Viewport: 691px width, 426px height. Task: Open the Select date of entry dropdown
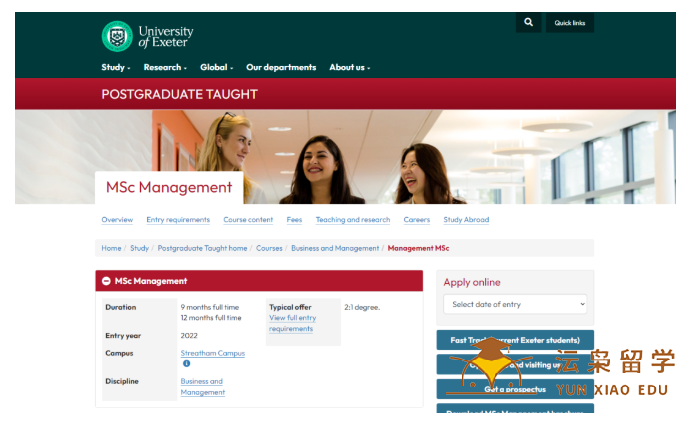tap(515, 304)
